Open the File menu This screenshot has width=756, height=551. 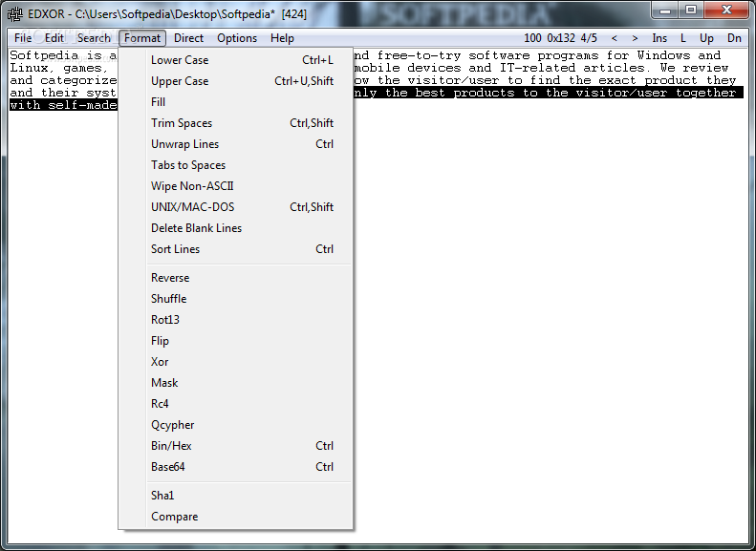point(23,38)
